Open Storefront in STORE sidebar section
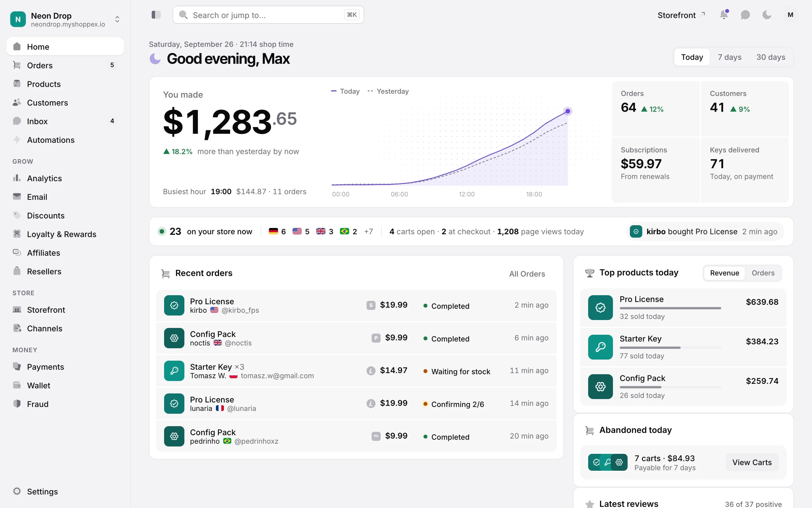This screenshot has height=508, width=812. [x=65, y=310]
